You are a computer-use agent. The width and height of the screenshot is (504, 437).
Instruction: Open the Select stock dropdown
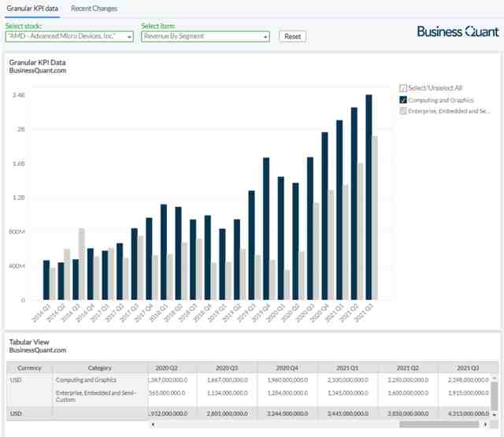pos(69,36)
